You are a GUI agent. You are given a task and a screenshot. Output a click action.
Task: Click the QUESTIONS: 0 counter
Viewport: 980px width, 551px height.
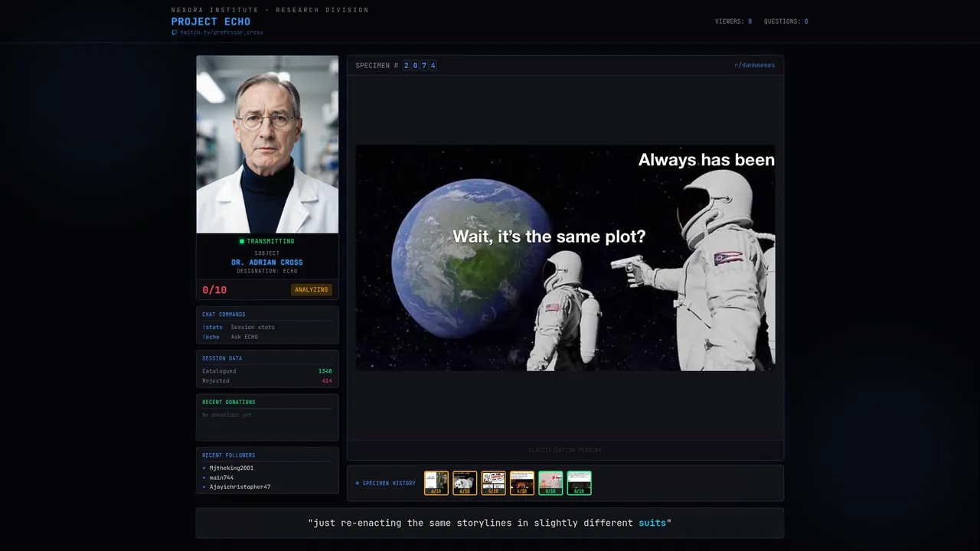786,21
